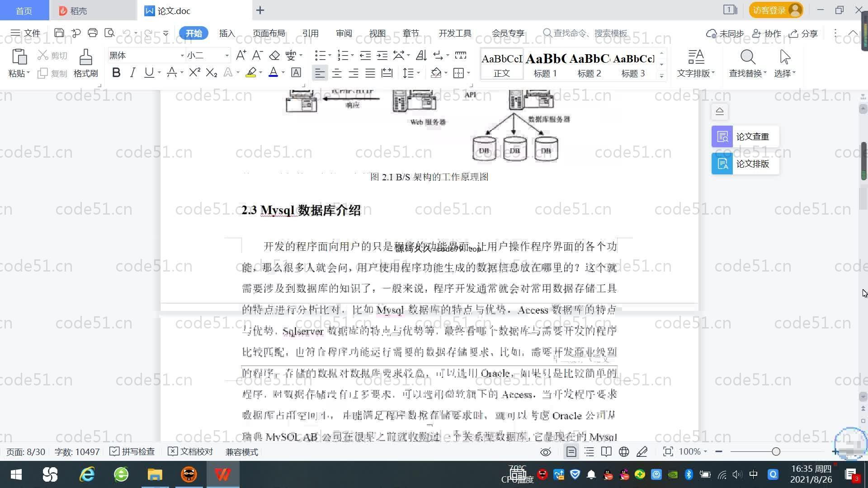The image size is (868, 488).
Task: Toggle distributed alignment
Action: click(387, 73)
